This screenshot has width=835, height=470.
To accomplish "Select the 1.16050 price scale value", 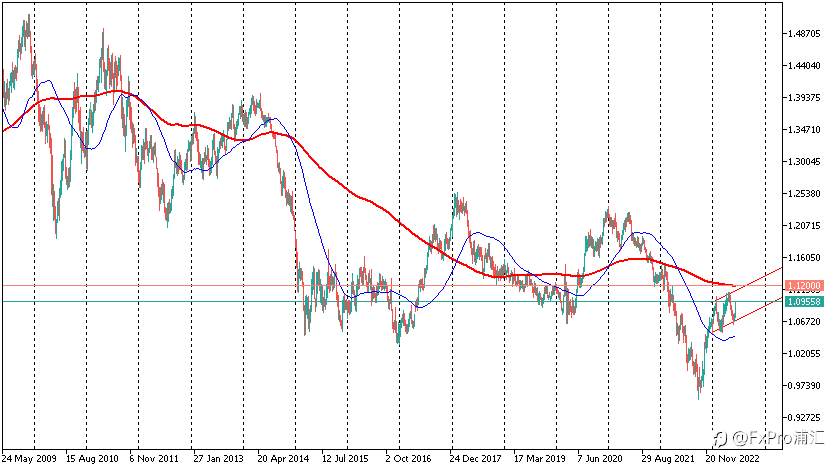I will [x=804, y=258].
